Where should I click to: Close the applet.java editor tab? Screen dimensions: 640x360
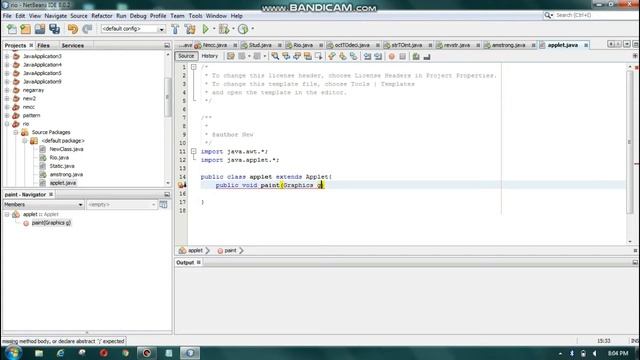pyautogui.click(x=586, y=45)
